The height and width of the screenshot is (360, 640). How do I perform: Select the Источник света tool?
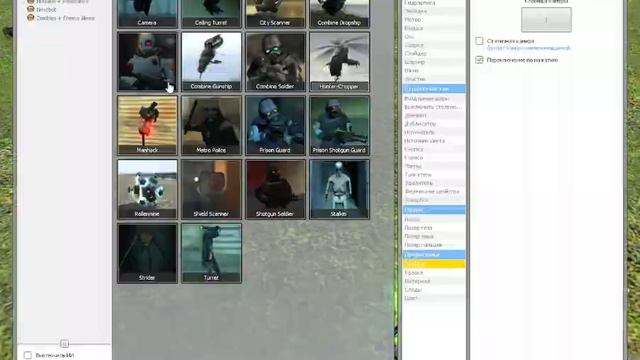click(433, 141)
